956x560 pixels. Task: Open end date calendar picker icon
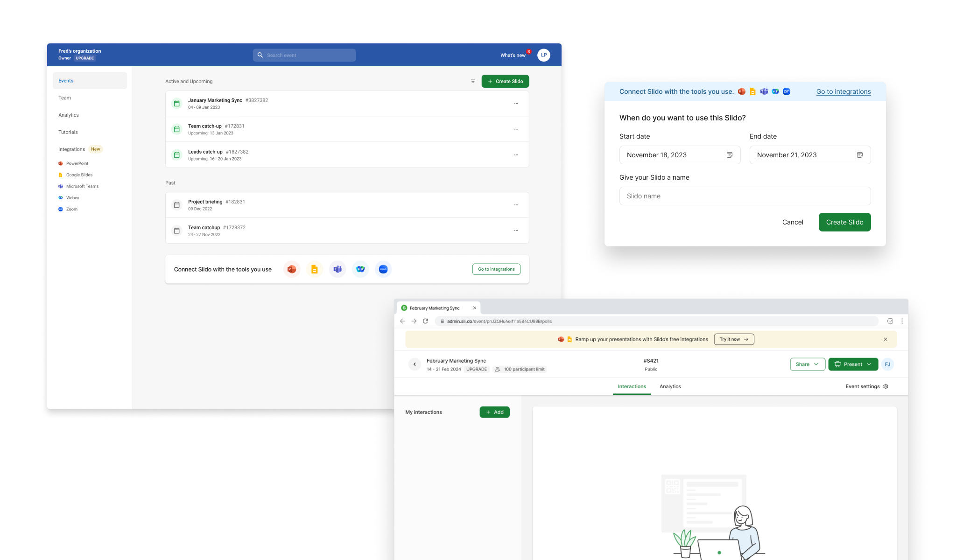tap(859, 155)
